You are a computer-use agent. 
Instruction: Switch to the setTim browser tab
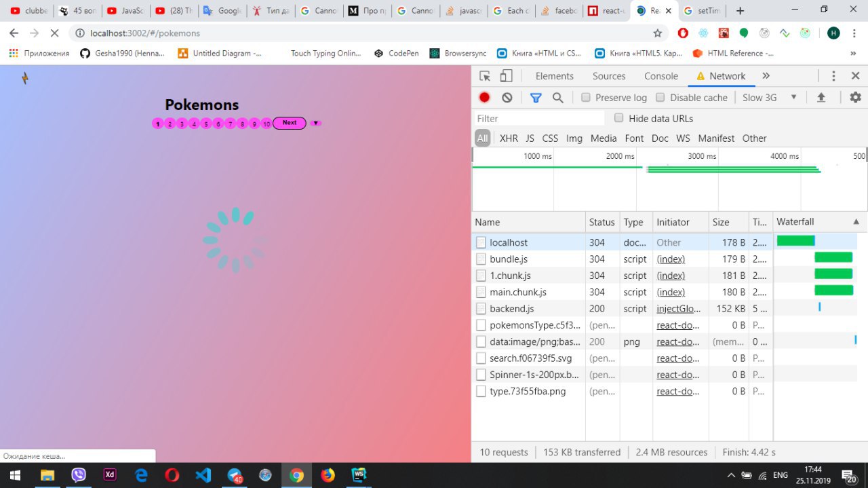(x=702, y=11)
